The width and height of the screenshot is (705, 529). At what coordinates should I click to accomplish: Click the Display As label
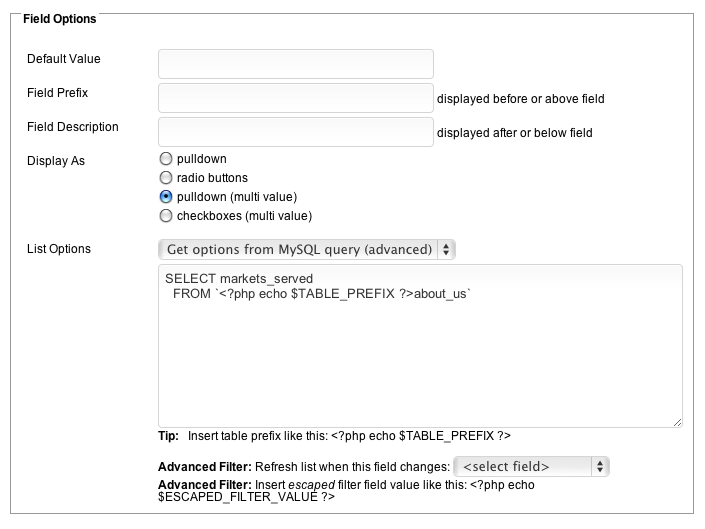point(56,160)
